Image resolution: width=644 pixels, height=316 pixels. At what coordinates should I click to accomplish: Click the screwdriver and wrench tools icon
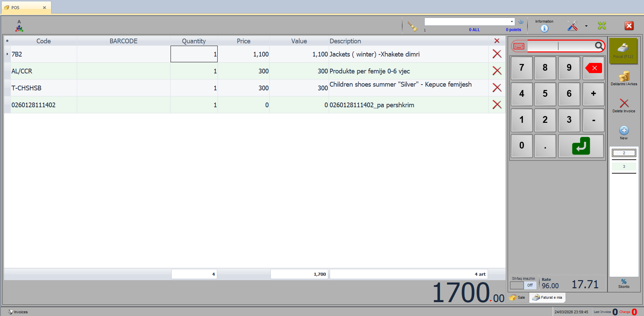572,26
